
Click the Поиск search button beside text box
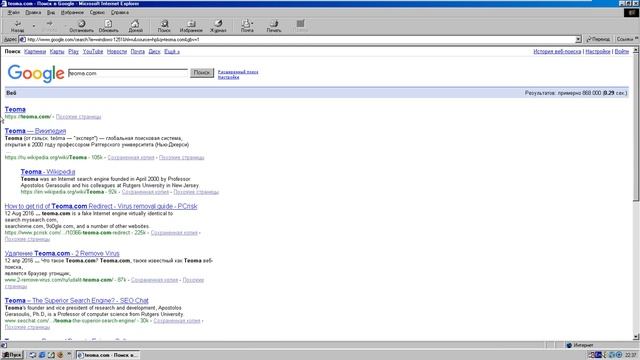(x=202, y=73)
